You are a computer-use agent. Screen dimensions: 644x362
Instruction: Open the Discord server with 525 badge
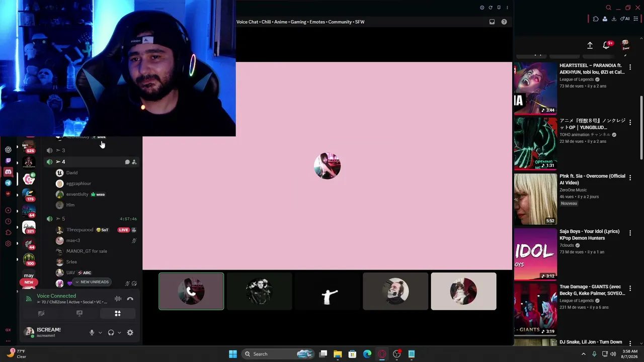pyautogui.click(x=29, y=146)
